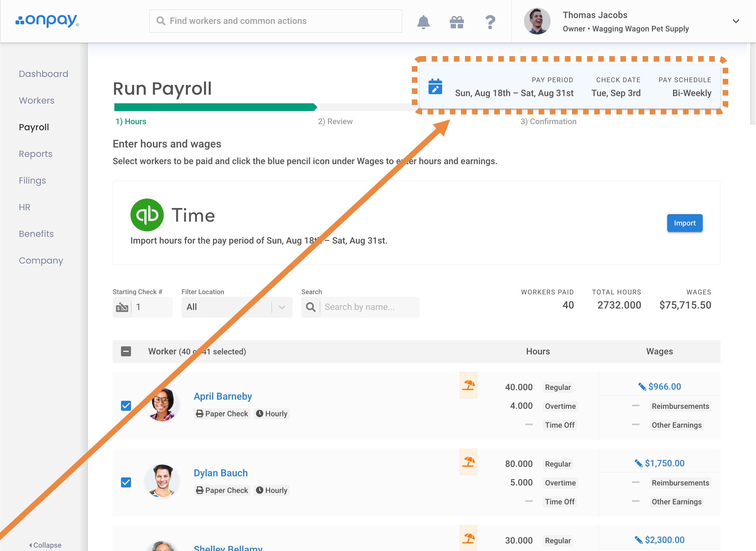756x551 pixels.
Task: Click the onpay logo
Action: [x=47, y=21]
